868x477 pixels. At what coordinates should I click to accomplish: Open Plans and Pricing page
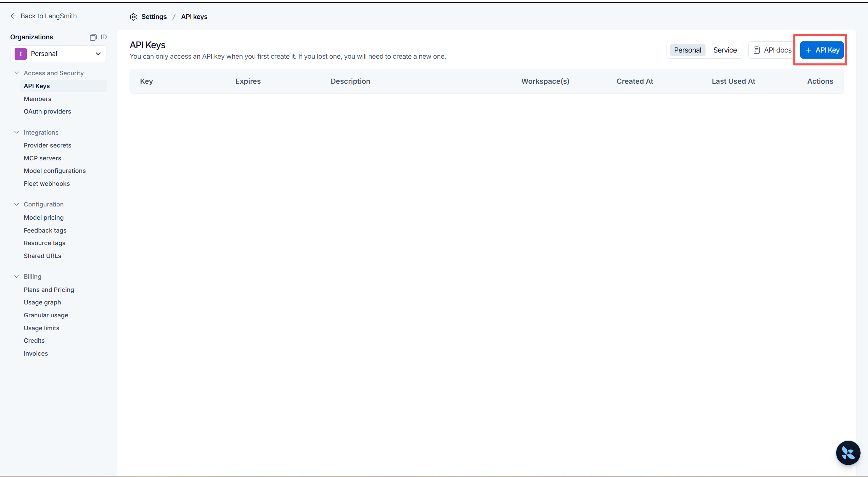[x=49, y=290]
